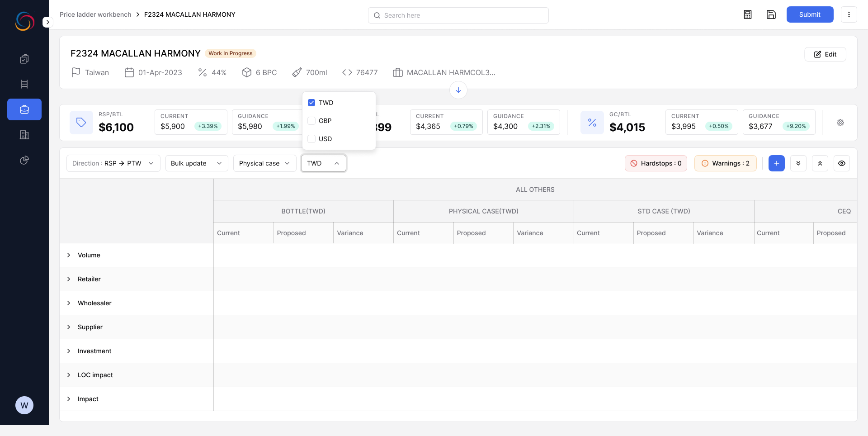
Task: Open the pie chart analytics sidebar icon
Action: click(x=24, y=160)
